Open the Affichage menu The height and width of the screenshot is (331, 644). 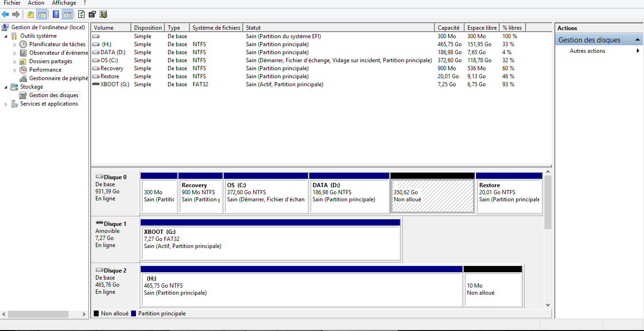(64, 3)
